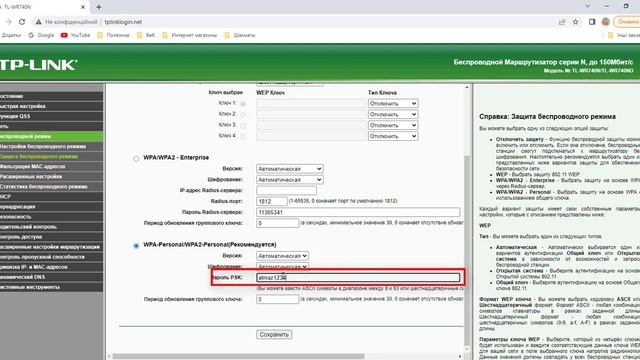Click the vertical scrollbar of settings panel

tap(467, 250)
